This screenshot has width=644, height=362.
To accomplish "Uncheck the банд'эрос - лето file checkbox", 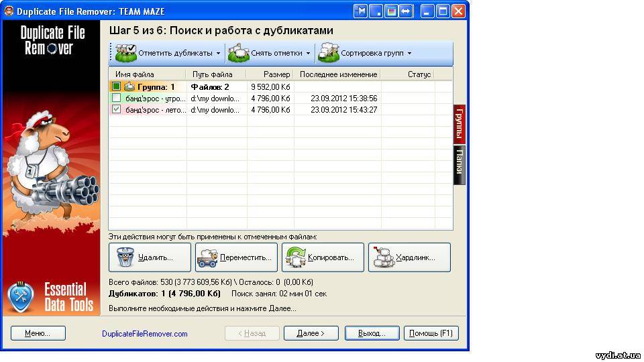I will click(116, 109).
